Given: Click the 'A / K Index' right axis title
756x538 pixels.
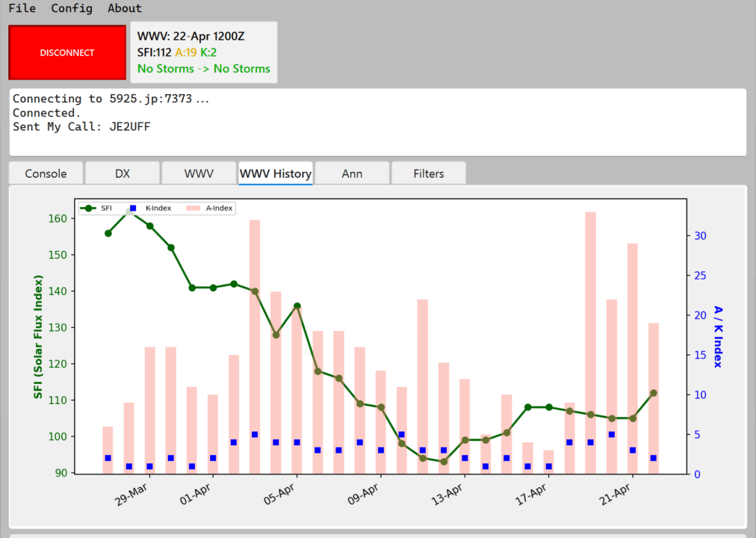Looking at the screenshot, I should [718, 336].
